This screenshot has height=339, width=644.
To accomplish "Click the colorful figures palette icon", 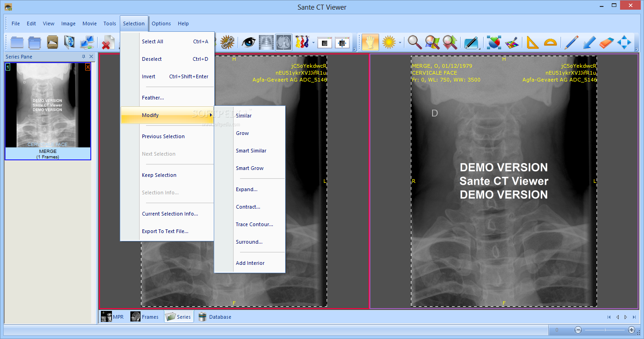I will 302,42.
